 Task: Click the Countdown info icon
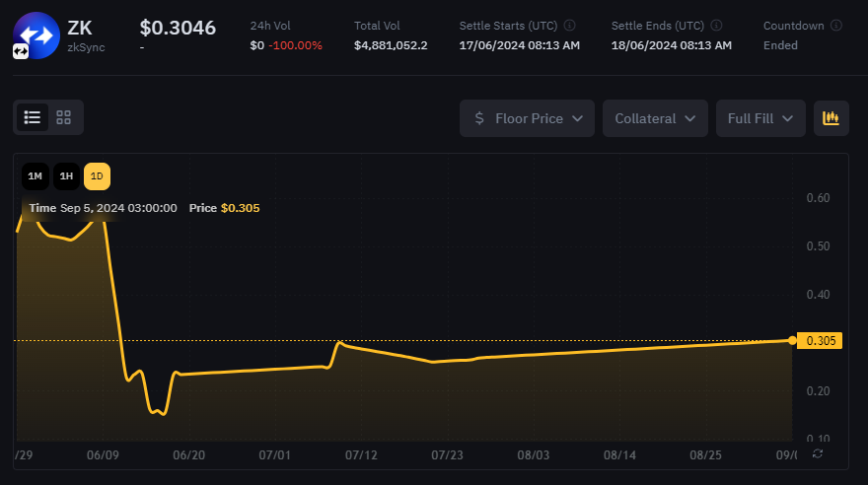click(836, 26)
